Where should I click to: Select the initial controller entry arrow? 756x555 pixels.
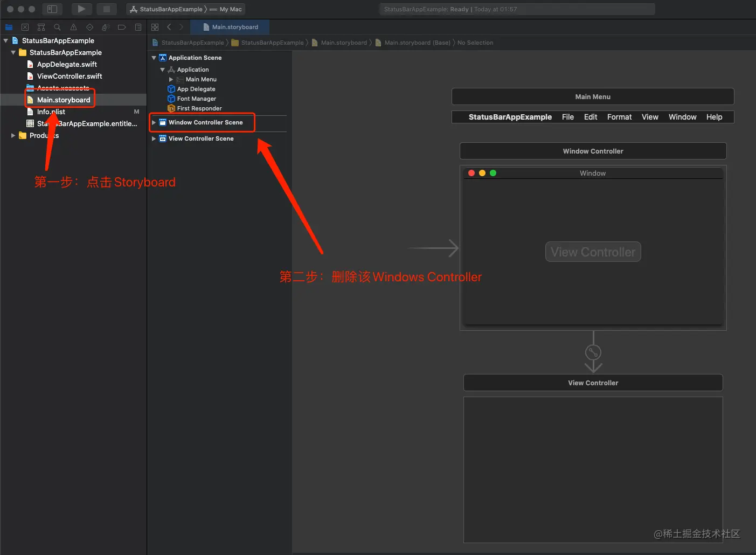pos(434,248)
